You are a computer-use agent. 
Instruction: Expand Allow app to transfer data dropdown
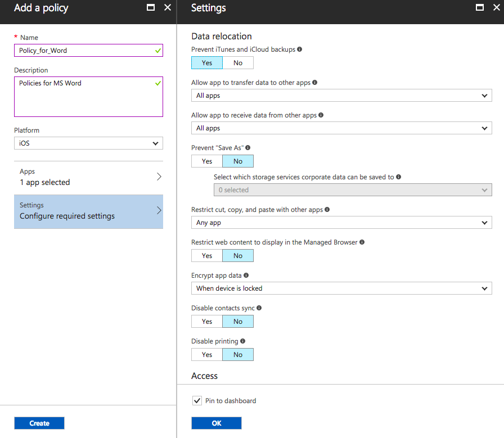click(341, 96)
